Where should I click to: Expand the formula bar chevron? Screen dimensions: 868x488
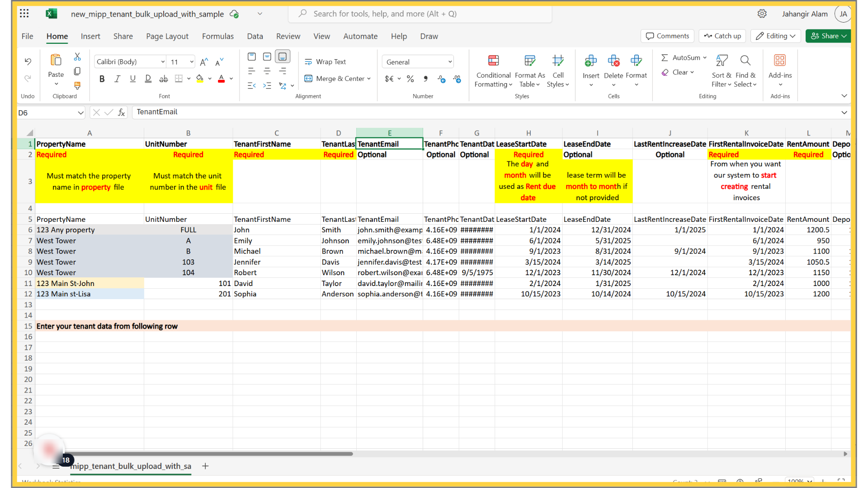(x=844, y=113)
